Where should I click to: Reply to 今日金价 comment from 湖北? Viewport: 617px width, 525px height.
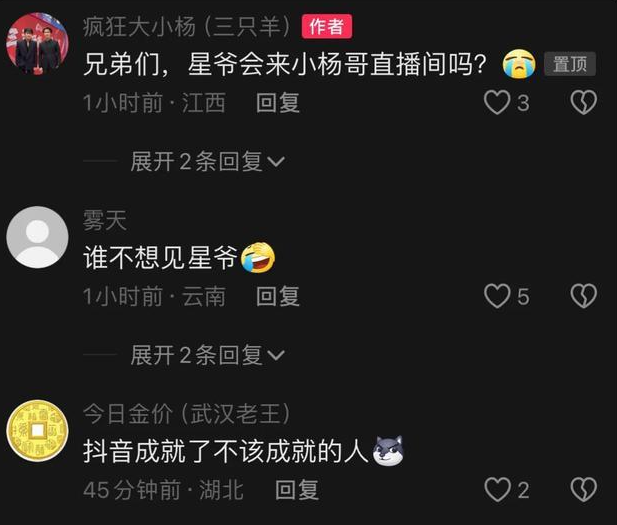297,490
